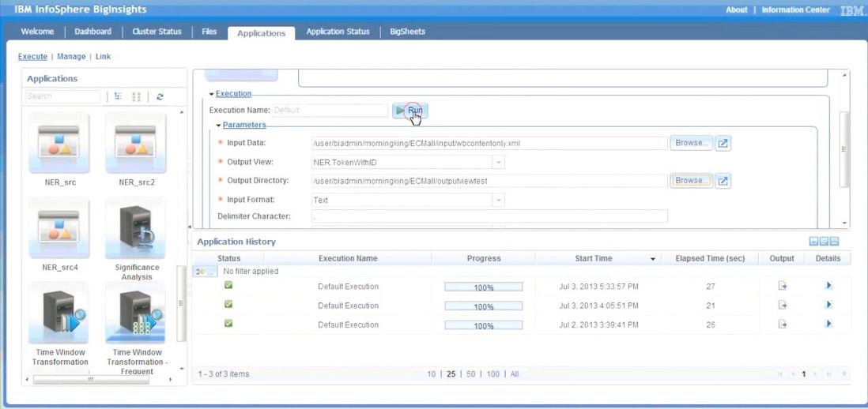
Task: Open Input Data path in new window icon
Action: 723,143
